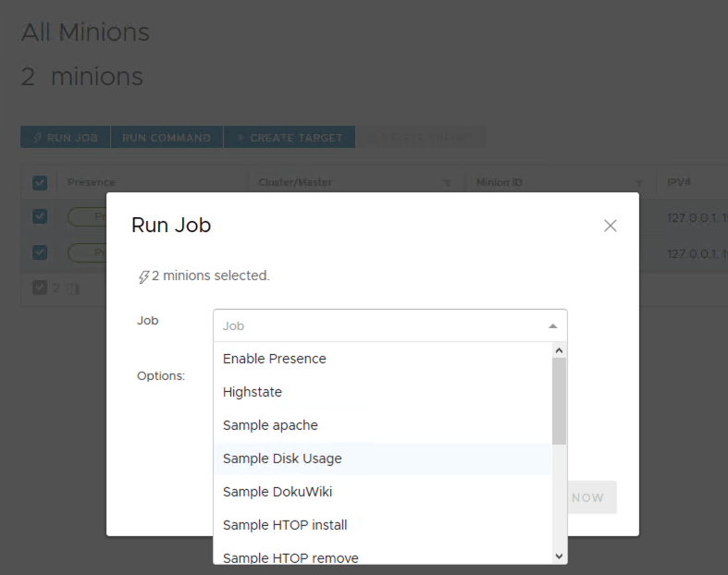728x575 pixels.
Task: Uncheck the second minion row checkbox
Action: 40,252
